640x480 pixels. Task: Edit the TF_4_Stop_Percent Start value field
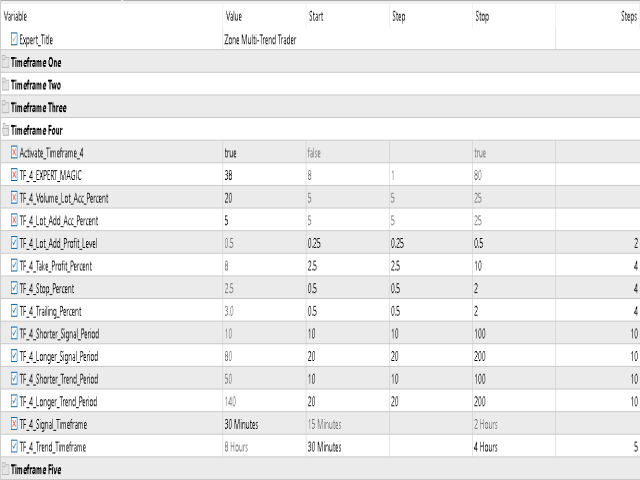(x=348, y=289)
